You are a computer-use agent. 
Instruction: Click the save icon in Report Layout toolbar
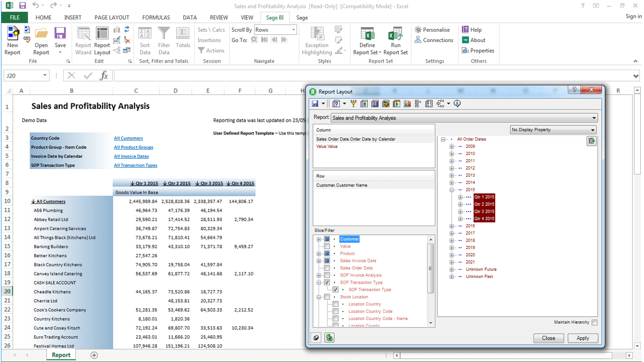[x=315, y=104]
